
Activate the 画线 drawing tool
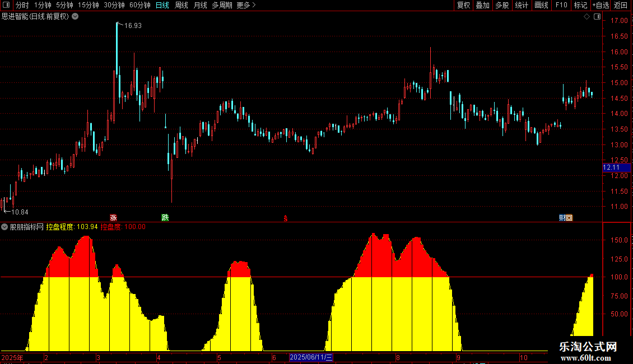coord(541,5)
